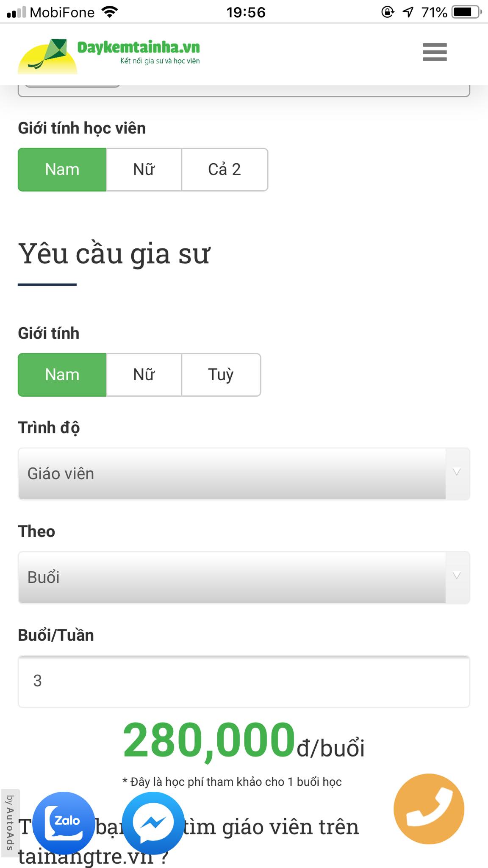This screenshot has width=488, height=868.
Task: Click the Daykemtainha.vn site title link
Action: tap(139, 47)
